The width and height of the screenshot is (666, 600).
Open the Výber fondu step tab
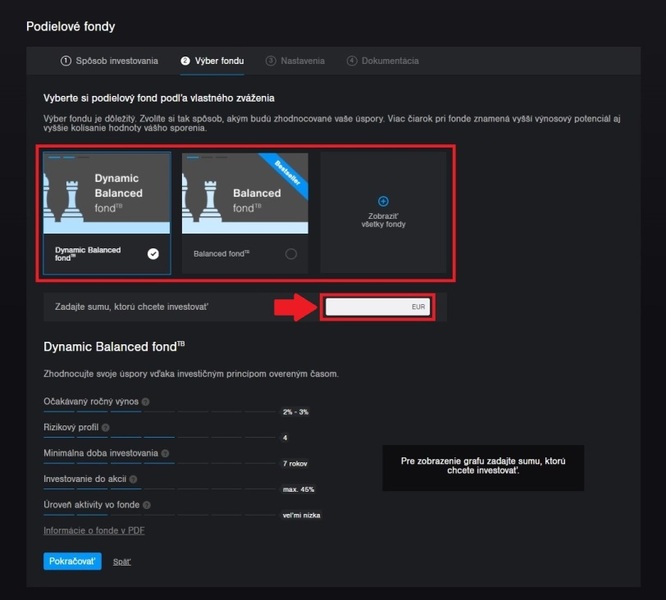click(x=212, y=61)
